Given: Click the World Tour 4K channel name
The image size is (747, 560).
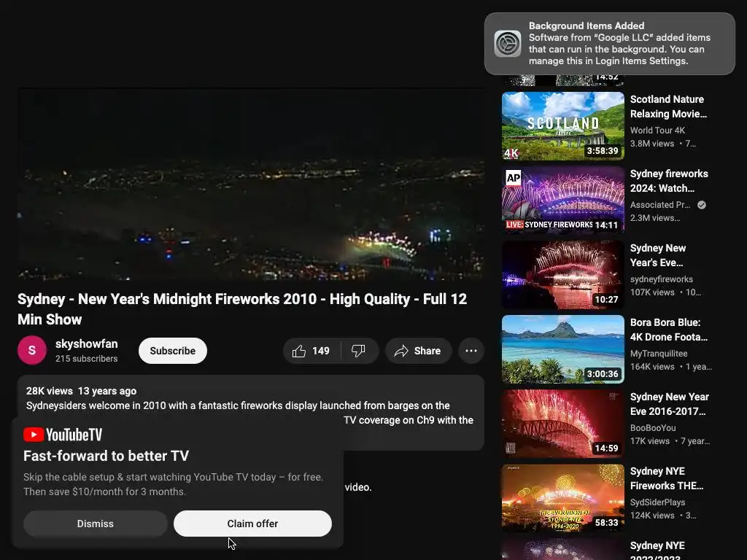Looking at the screenshot, I should [x=657, y=130].
